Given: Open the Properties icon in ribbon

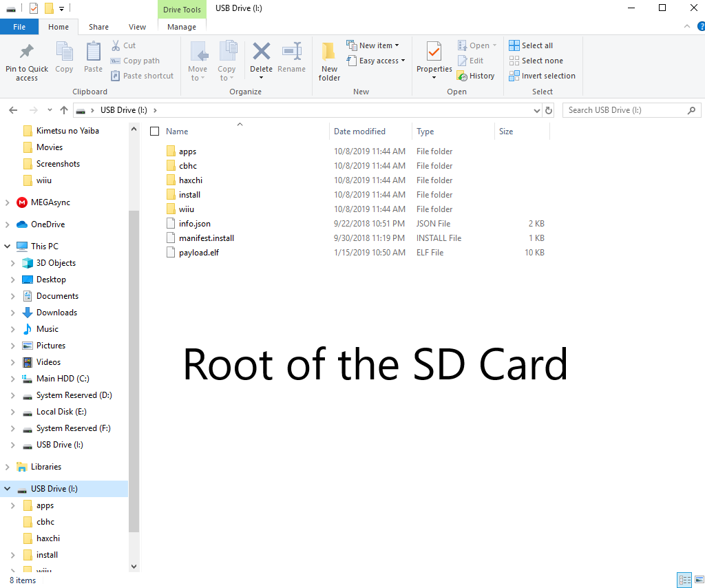Looking at the screenshot, I should tap(434, 51).
